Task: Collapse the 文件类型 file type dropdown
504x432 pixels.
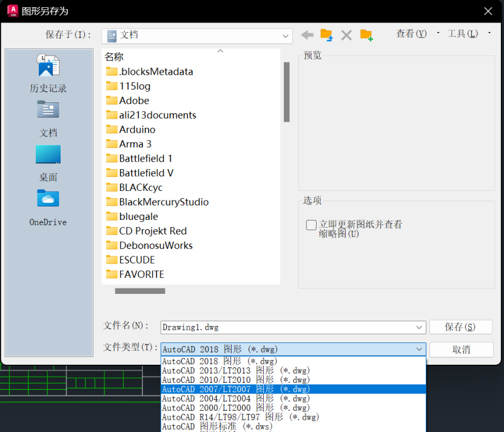Action: (419, 349)
